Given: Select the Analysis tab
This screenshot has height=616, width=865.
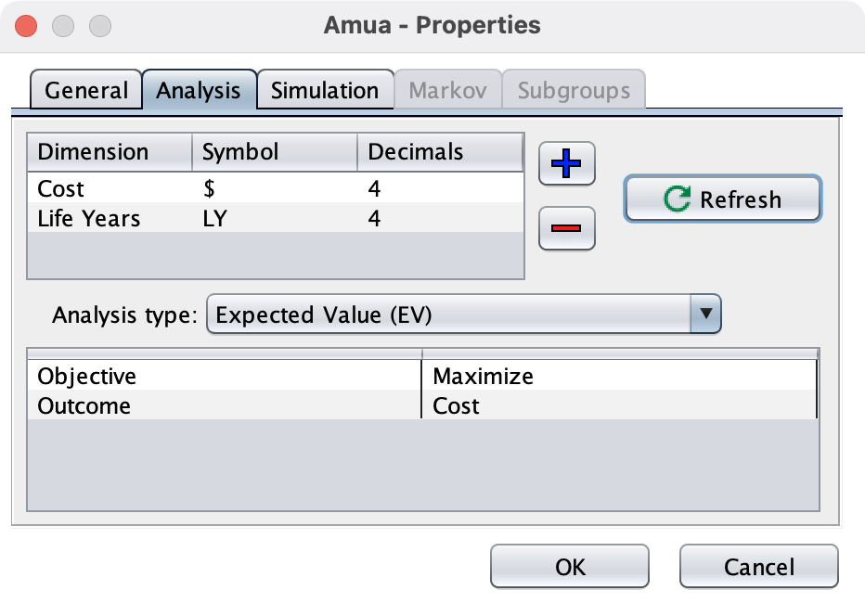Looking at the screenshot, I should click(199, 91).
